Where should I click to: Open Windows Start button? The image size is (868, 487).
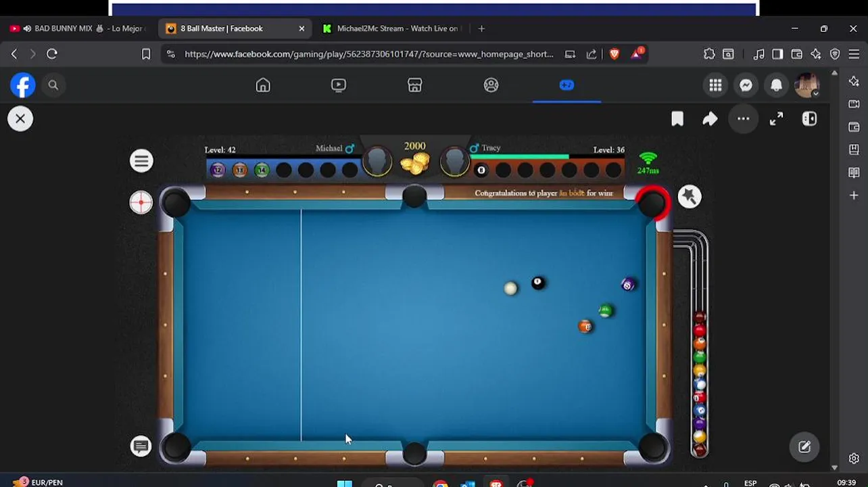345,483
